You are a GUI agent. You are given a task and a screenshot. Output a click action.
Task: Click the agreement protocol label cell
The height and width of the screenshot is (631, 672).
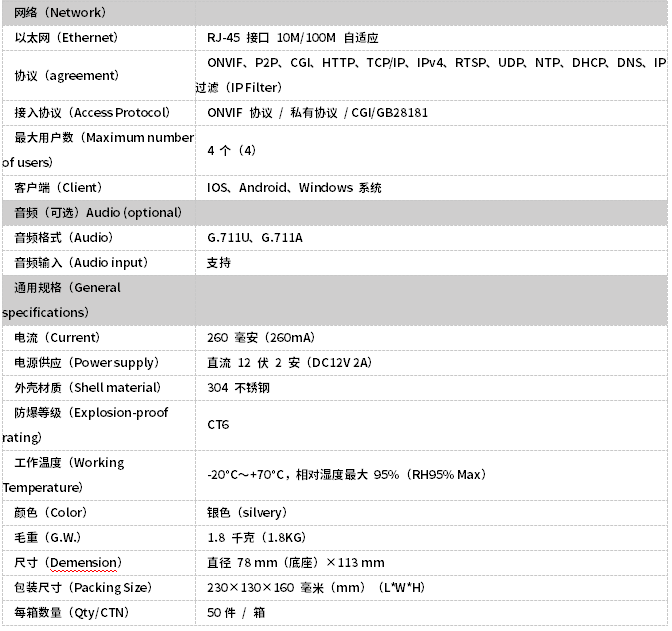point(66,75)
